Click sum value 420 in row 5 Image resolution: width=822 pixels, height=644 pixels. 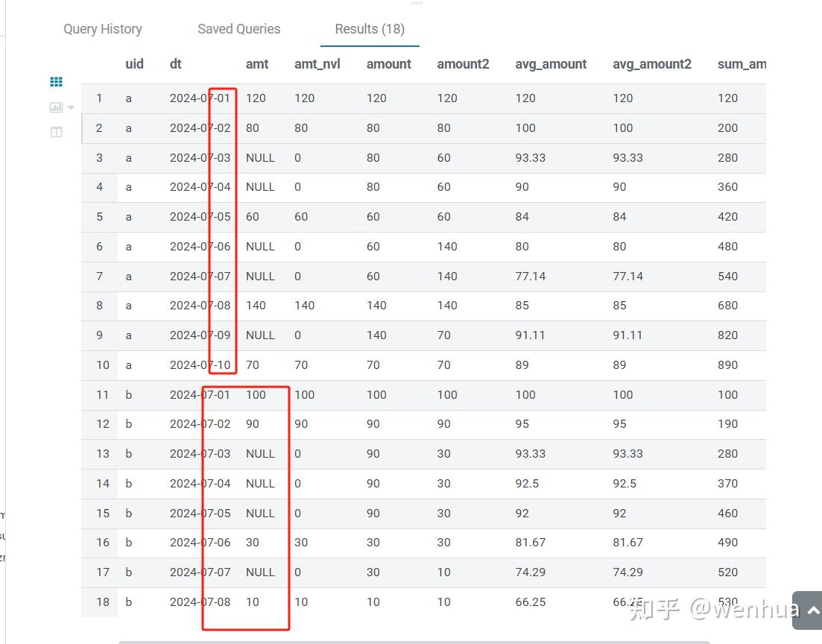pyautogui.click(x=727, y=217)
